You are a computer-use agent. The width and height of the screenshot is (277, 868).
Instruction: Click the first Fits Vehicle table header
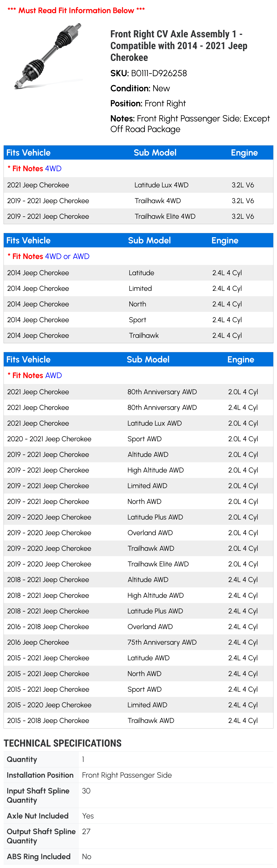point(138,153)
